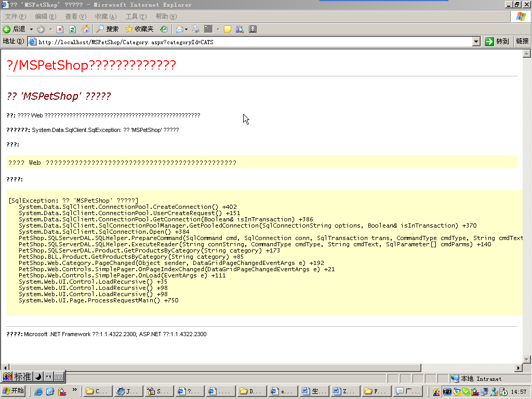Click the 本地 Intranet zone indicator
532x399 pixels.
click(476, 379)
